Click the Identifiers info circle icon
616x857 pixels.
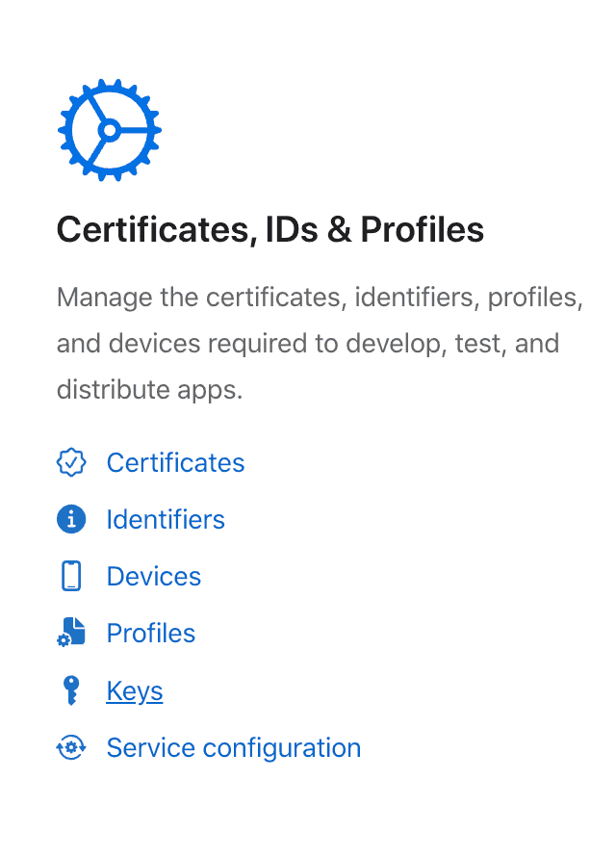pos(72,519)
